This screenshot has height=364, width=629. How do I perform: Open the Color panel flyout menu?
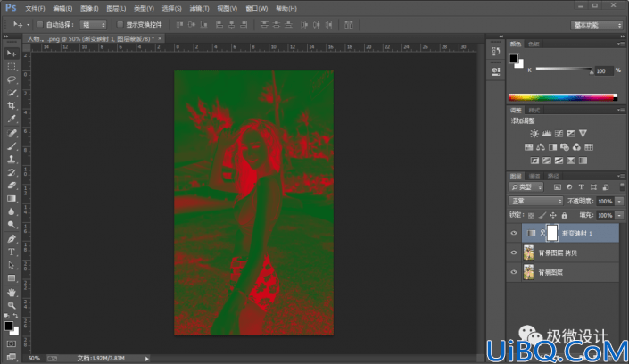click(x=621, y=44)
